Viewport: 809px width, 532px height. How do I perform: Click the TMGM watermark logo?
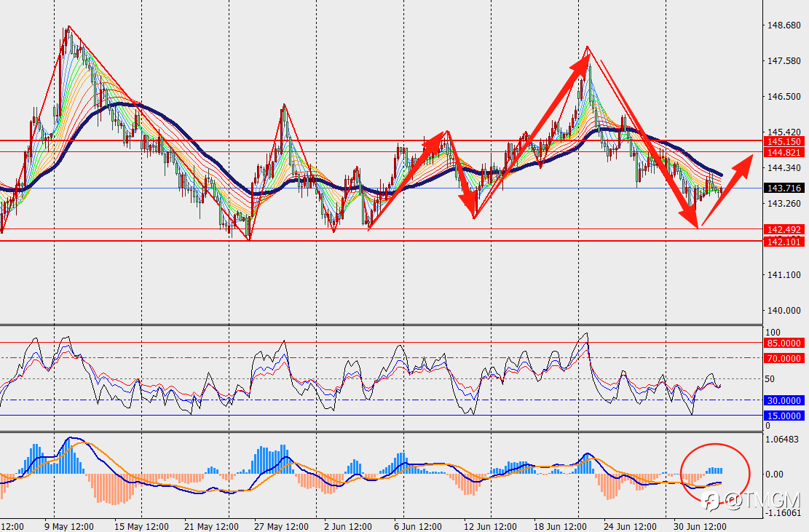pos(751,500)
